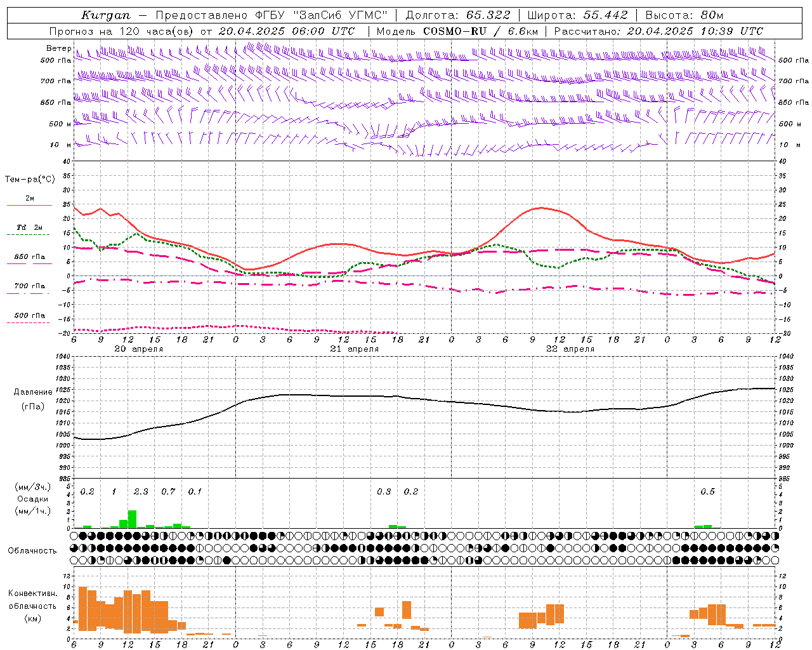Click the "Td 2м" dew point legend entry
Viewport: 812px width, 650px height.
click(x=29, y=227)
